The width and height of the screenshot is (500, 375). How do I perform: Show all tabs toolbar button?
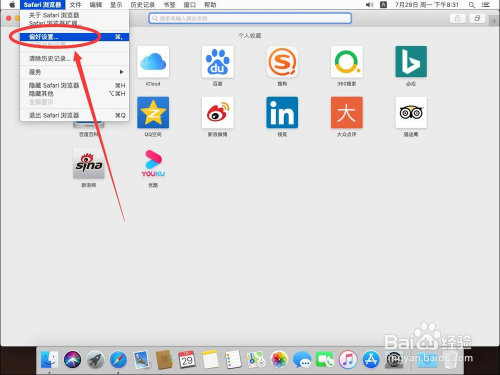click(x=477, y=18)
